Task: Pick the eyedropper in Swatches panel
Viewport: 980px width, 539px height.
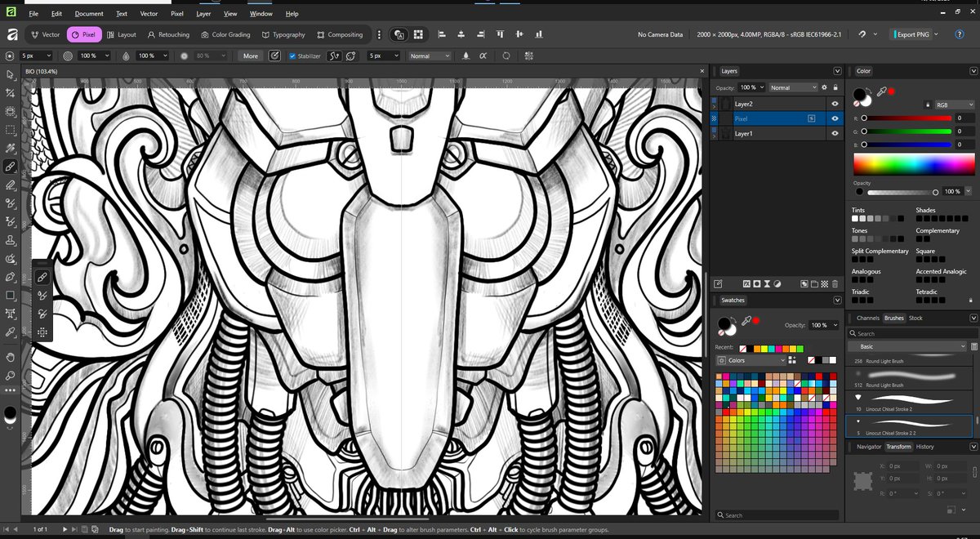Action: (745, 322)
